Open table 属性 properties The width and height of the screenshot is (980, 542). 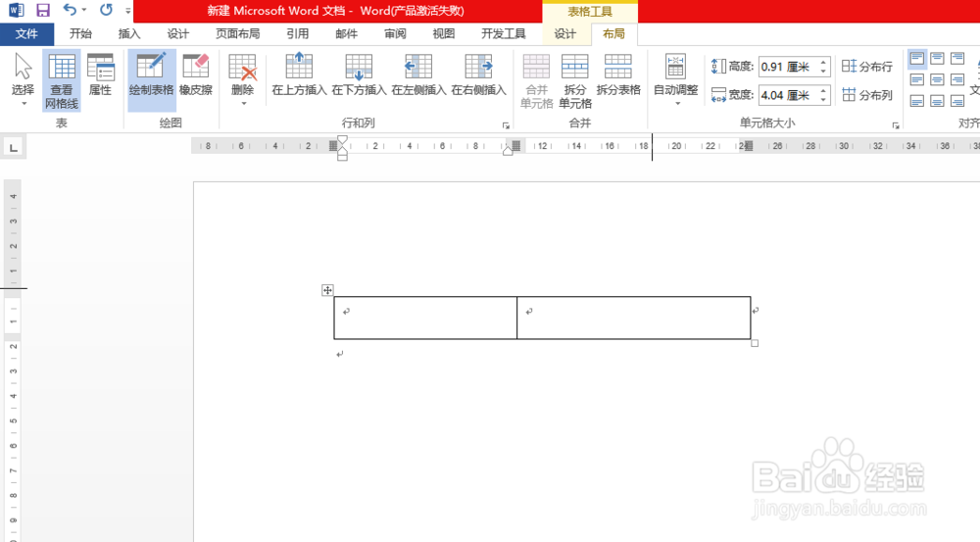(x=101, y=75)
